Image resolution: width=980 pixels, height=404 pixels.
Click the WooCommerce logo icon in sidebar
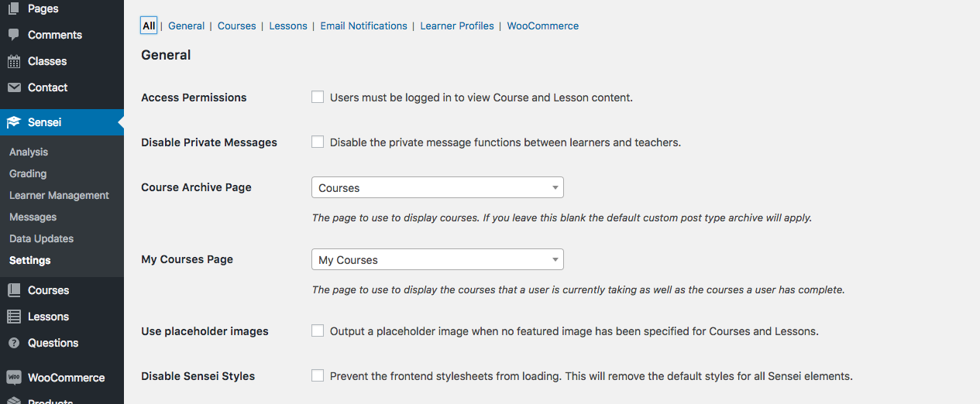[x=14, y=378]
